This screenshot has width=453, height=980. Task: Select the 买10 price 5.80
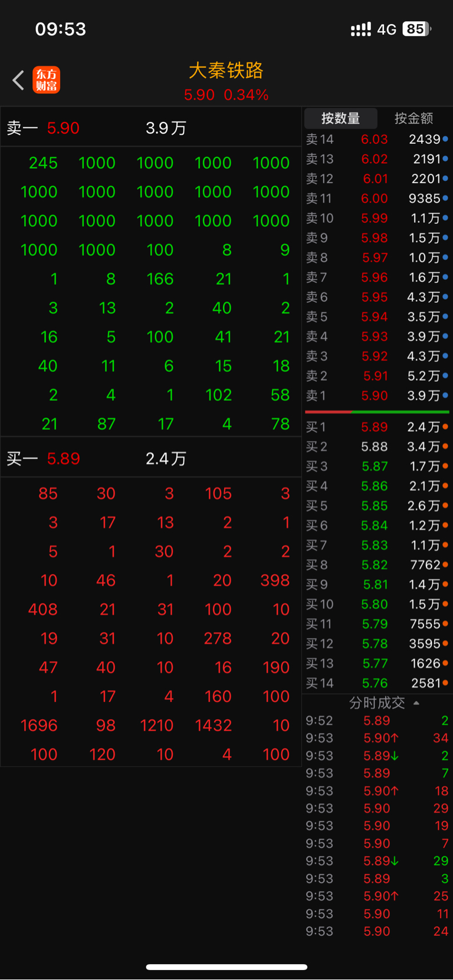point(375,605)
